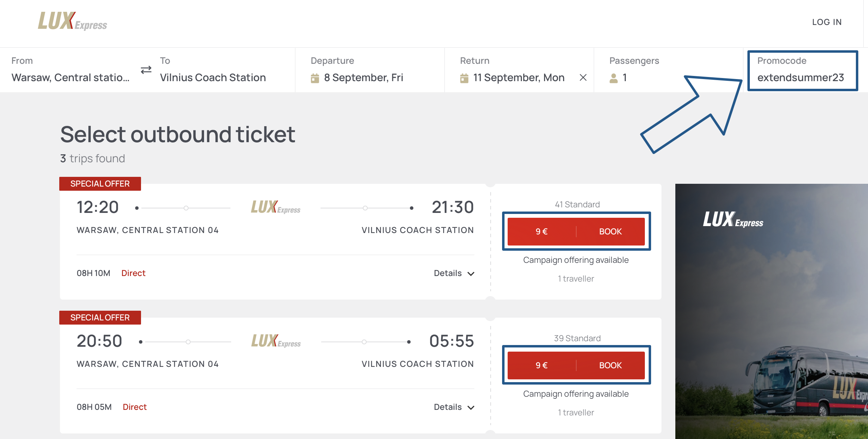The width and height of the screenshot is (868, 439).
Task: Edit the To station Vilnius field
Action: click(213, 77)
